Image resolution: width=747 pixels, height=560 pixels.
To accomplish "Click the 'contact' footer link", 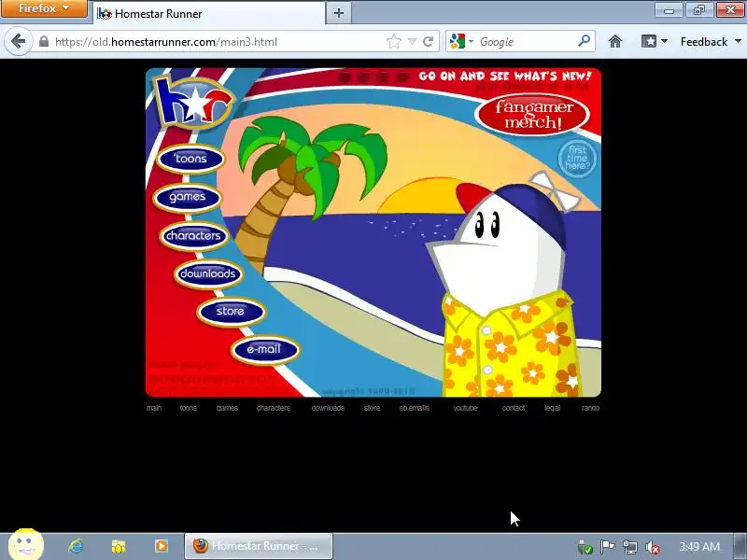I will tap(513, 408).
